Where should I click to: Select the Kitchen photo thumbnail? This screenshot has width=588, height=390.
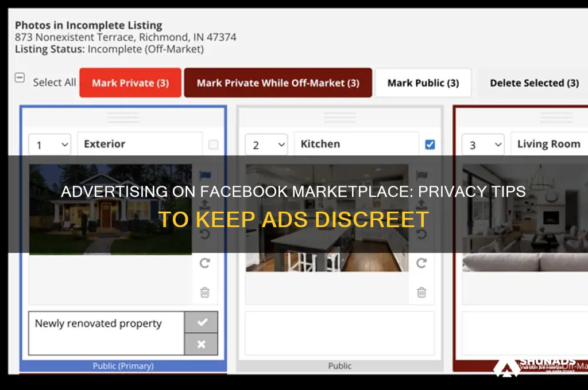point(327,218)
